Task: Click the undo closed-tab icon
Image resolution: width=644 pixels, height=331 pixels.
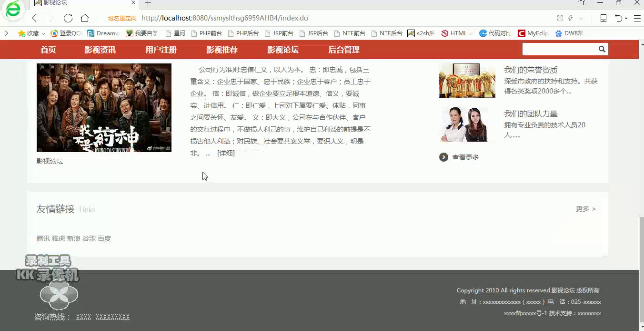Action: pyautogui.click(x=618, y=18)
